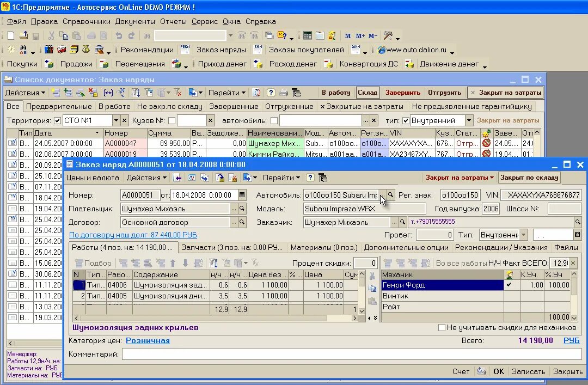Open the Завершенные filter tab
This screenshot has width=588, height=385.
tap(234, 107)
